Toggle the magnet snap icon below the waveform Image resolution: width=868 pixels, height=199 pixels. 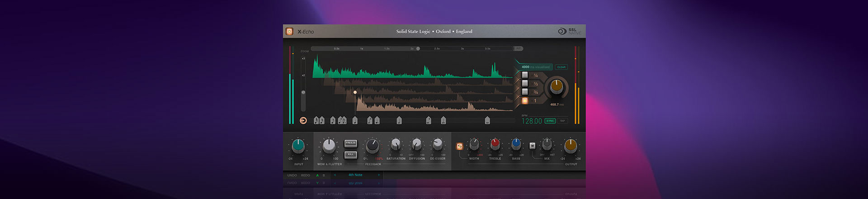303,120
